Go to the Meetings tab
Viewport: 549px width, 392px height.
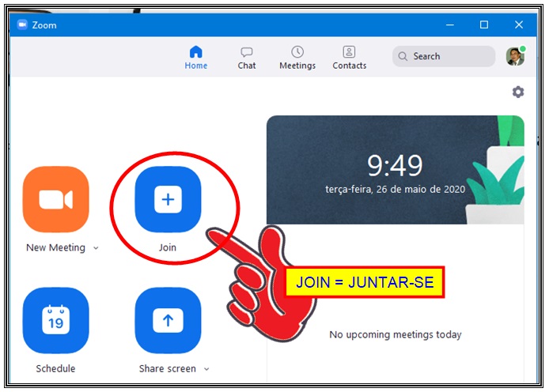(x=297, y=57)
